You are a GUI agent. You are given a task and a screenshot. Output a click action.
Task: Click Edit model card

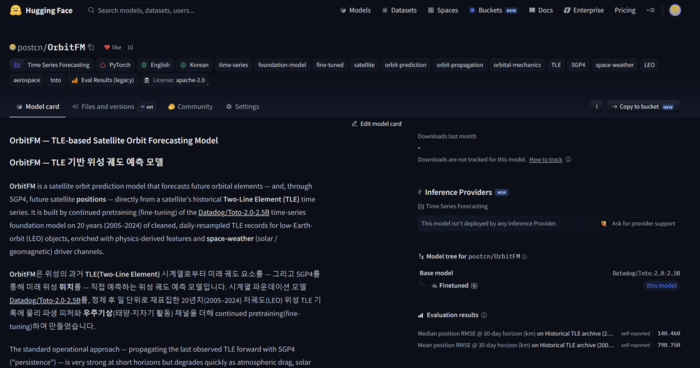(376, 124)
